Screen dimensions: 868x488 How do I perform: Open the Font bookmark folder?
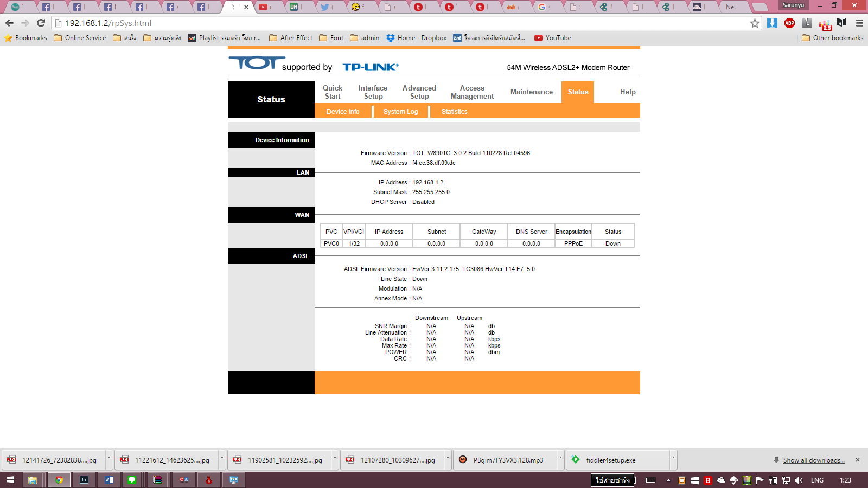[331, 38]
